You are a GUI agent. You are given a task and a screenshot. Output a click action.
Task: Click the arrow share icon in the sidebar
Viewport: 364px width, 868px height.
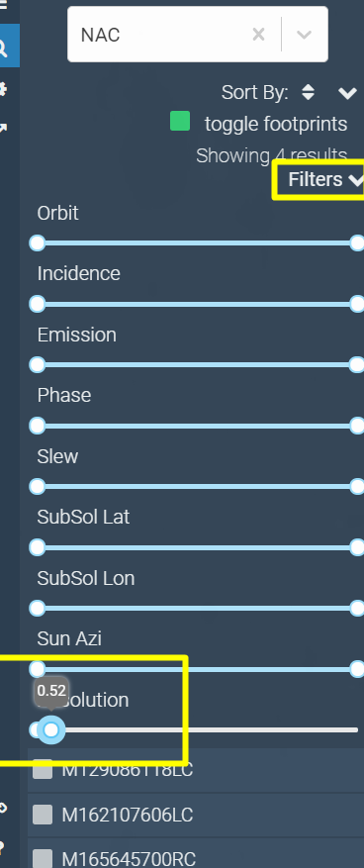pyautogui.click(x=3, y=129)
